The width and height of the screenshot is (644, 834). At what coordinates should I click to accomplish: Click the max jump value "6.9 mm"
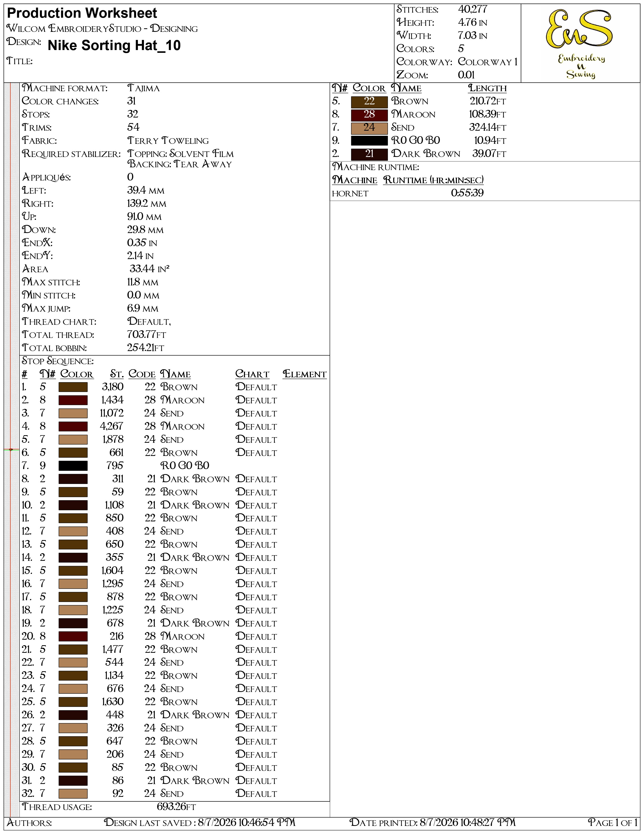coord(143,309)
